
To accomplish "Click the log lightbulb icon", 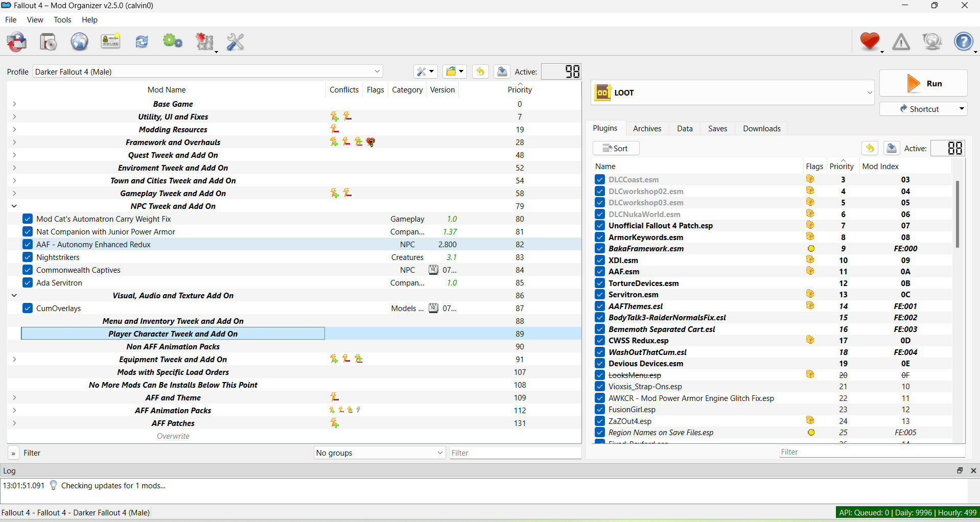I will [x=53, y=485].
